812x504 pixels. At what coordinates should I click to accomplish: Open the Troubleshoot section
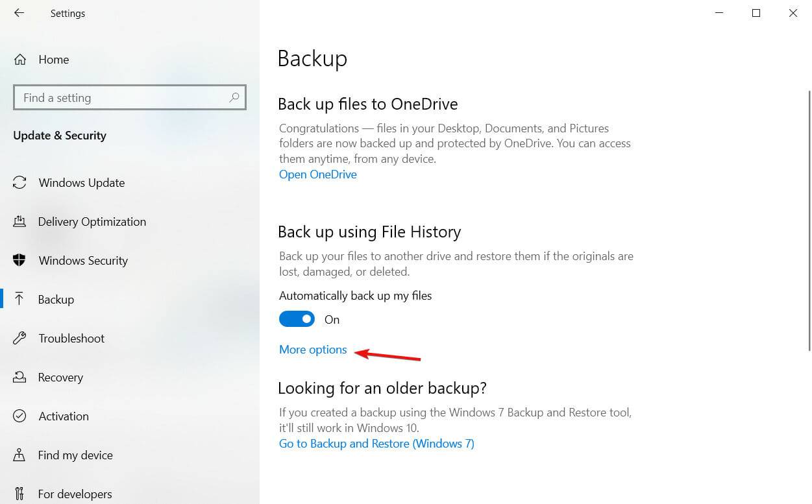[71, 338]
